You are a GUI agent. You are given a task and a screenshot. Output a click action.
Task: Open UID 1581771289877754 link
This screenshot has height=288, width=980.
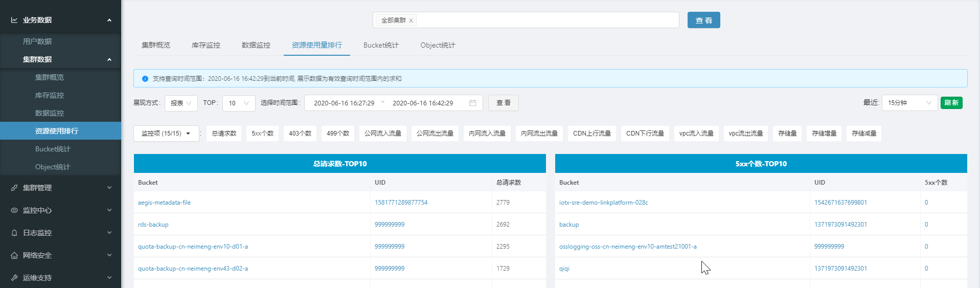401,203
